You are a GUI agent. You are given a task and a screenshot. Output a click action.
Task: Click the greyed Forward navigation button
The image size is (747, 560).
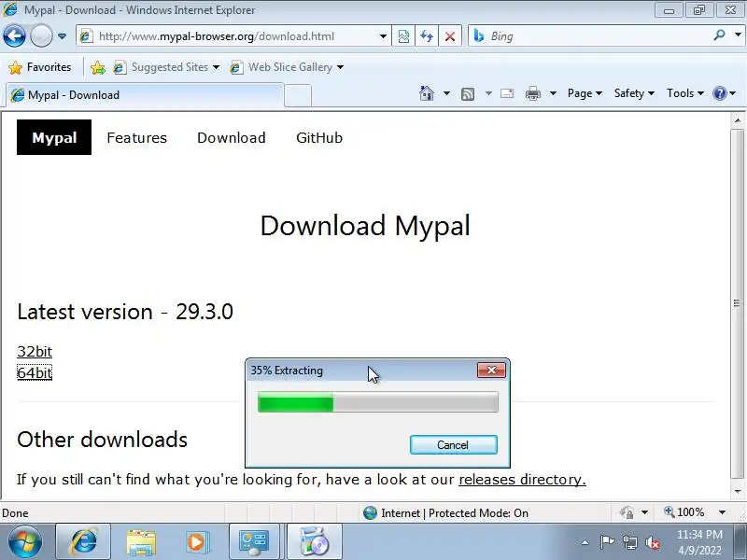pos(41,35)
